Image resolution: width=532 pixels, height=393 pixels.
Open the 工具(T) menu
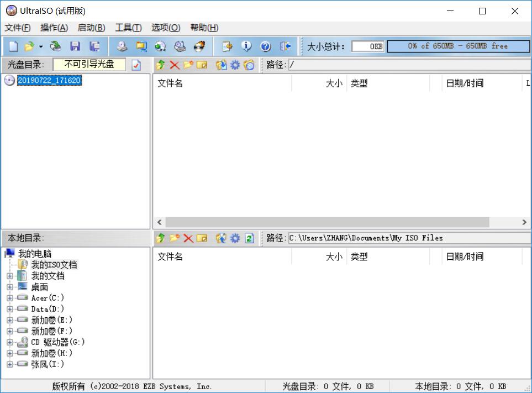128,28
